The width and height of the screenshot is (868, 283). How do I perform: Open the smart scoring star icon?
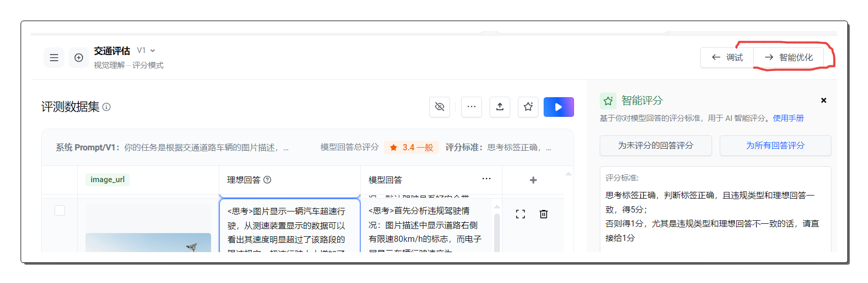(528, 107)
